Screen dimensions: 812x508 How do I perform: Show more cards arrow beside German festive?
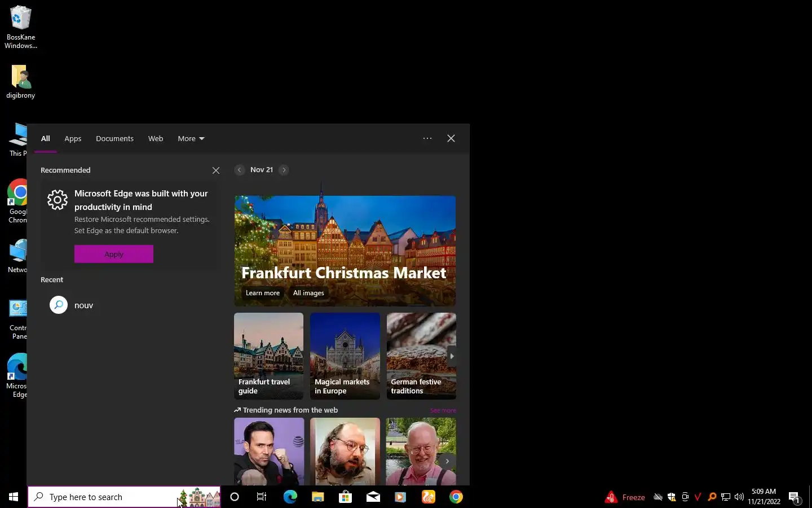pyautogui.click(x=452, y=356)
